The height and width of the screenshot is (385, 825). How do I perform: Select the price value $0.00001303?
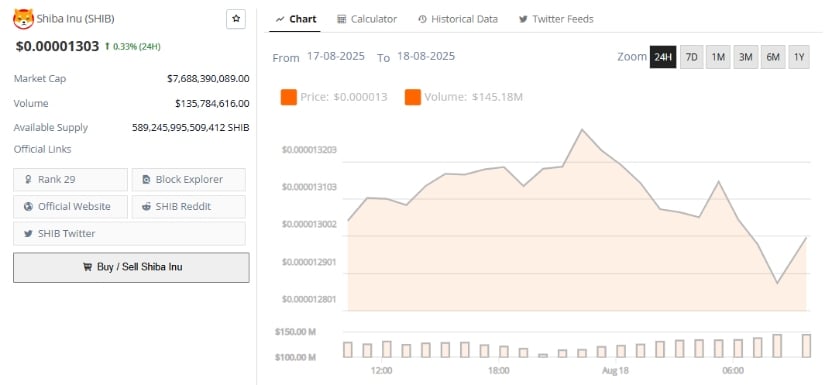[57, 46]
